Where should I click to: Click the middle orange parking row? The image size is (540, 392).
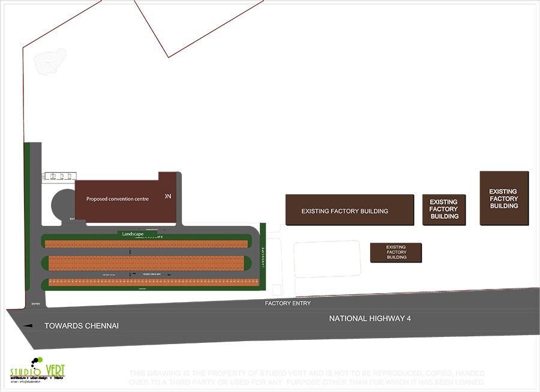click(x=146, y=263)
